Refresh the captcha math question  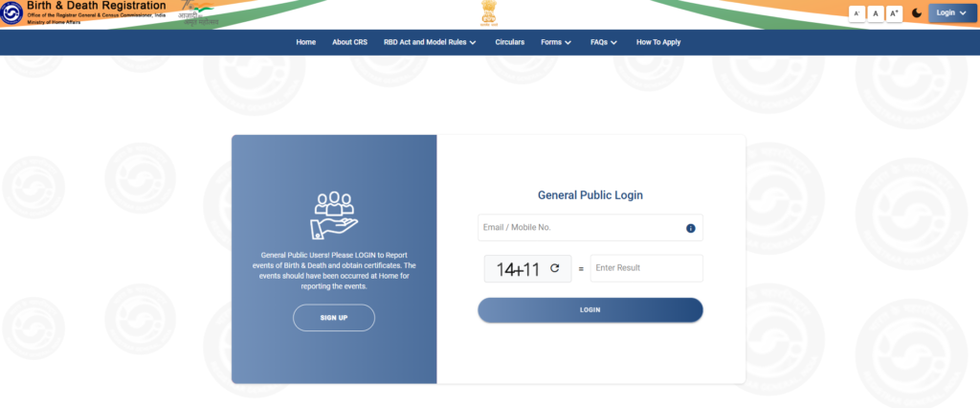(554, 269)
